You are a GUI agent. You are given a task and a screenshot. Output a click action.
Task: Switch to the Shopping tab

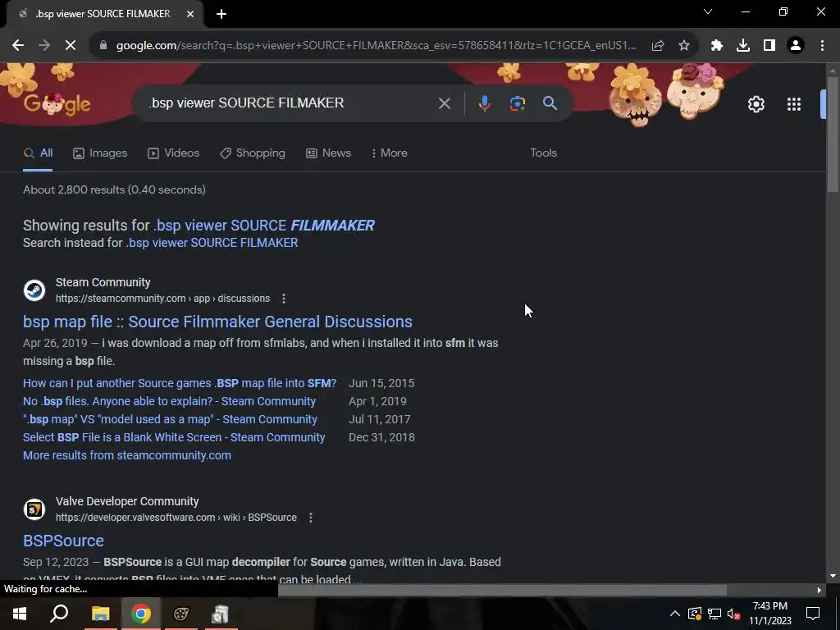253,153
